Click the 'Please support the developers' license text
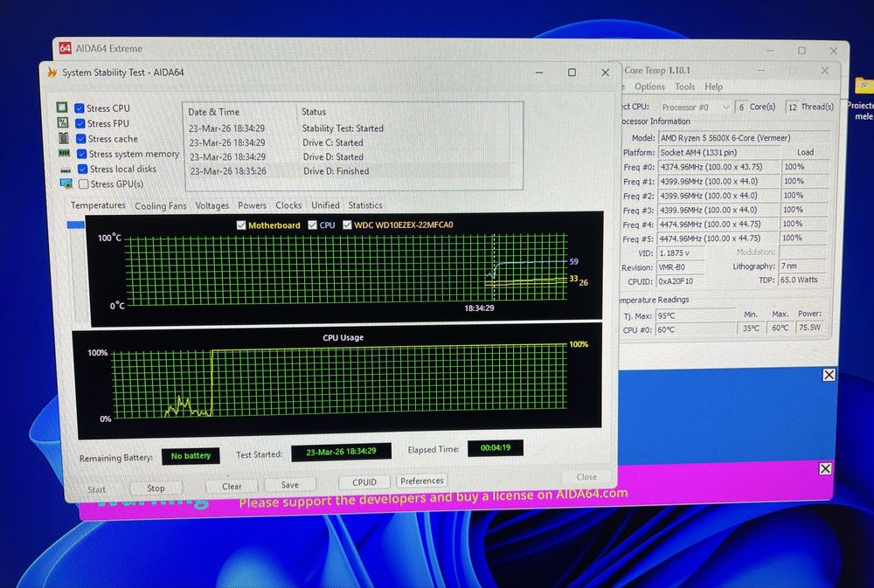The image size is (874, 588). click(x=434, y=496)
